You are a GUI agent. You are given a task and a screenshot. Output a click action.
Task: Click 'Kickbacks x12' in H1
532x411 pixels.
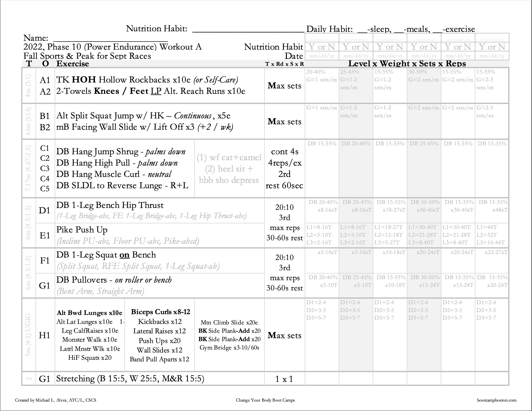(160, 322)
